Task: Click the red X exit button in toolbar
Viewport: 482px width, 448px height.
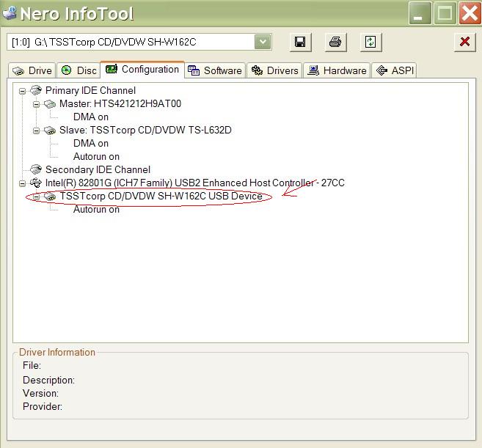Action: coord(464,42)
